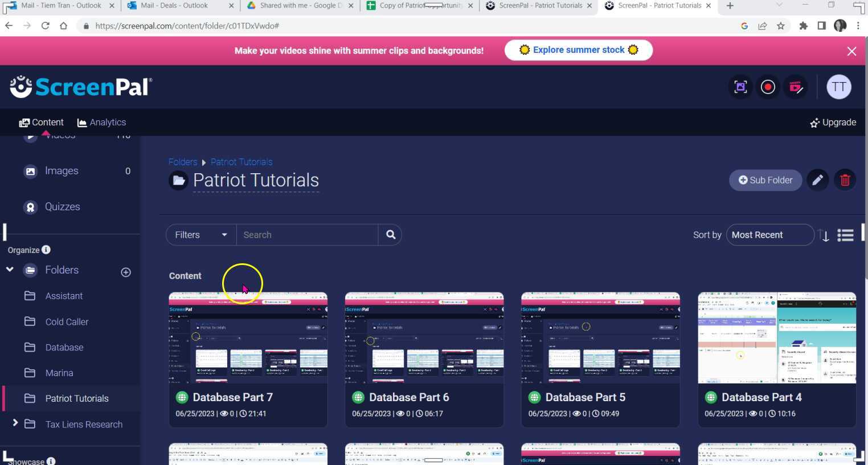Click the Sub Folder button
This screenshot has width=868, height=465.
tap(765, 180)
